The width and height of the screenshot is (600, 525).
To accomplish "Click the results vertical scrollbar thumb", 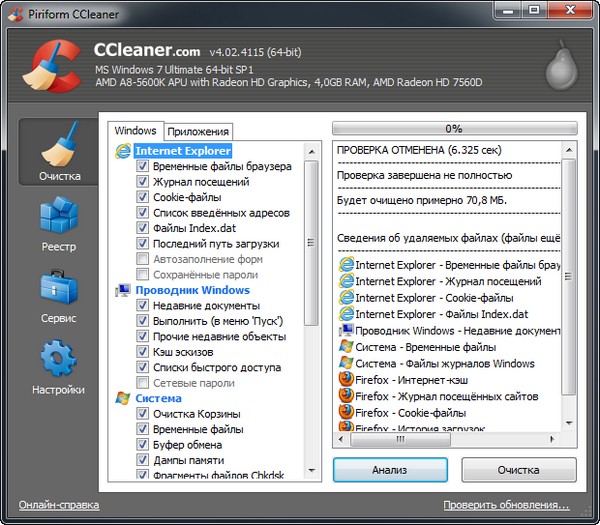I will tap(569, 276).
